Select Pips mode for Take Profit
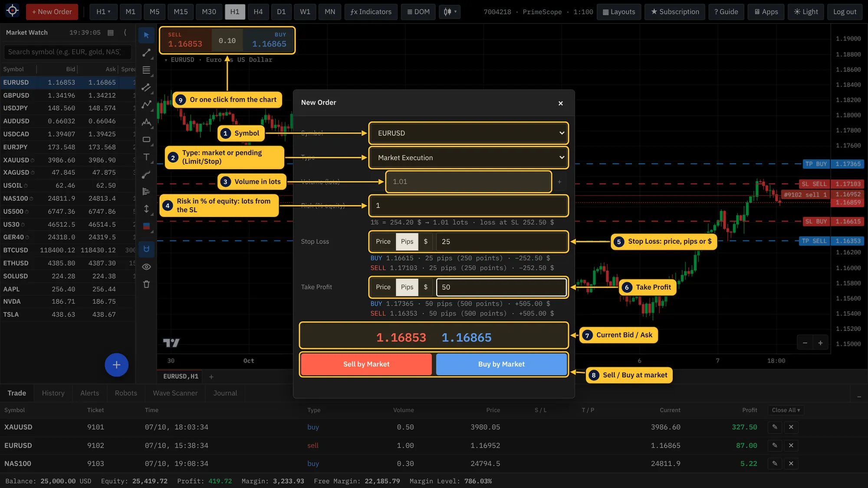Screen dimensions: 868x488 coord(407,287)
